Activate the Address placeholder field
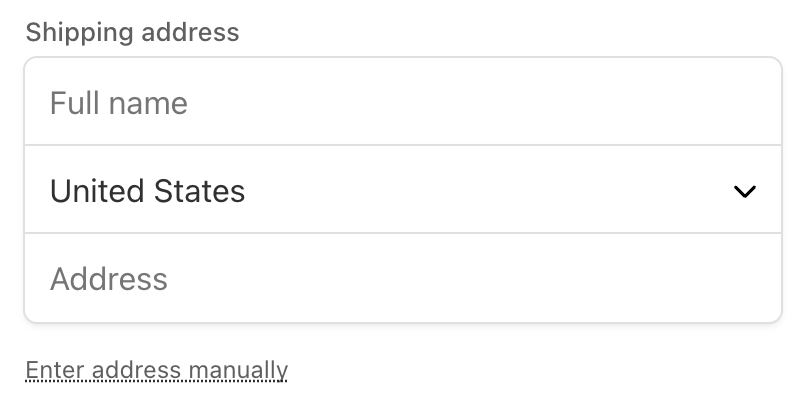The image size is (804, 410). 402,278
